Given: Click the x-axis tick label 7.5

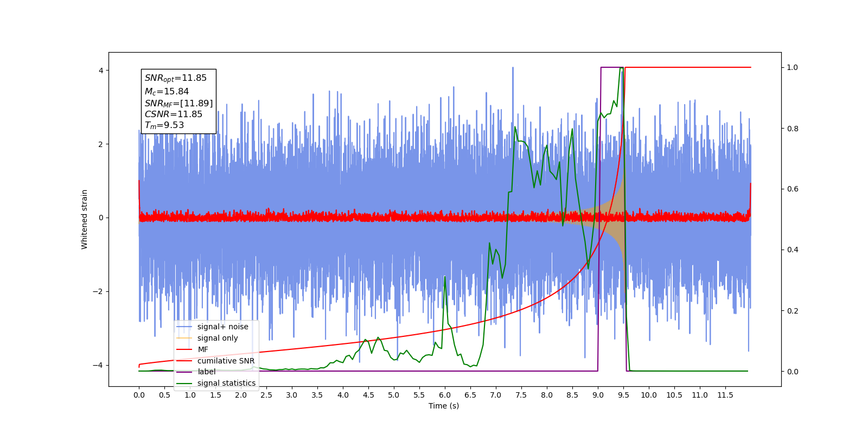Looking at the screenshot, I should [x=521, y=395].
